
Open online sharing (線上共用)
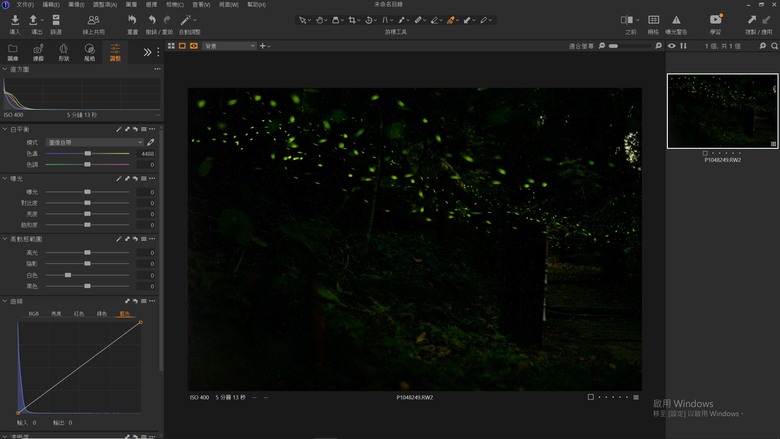[93, 20]
